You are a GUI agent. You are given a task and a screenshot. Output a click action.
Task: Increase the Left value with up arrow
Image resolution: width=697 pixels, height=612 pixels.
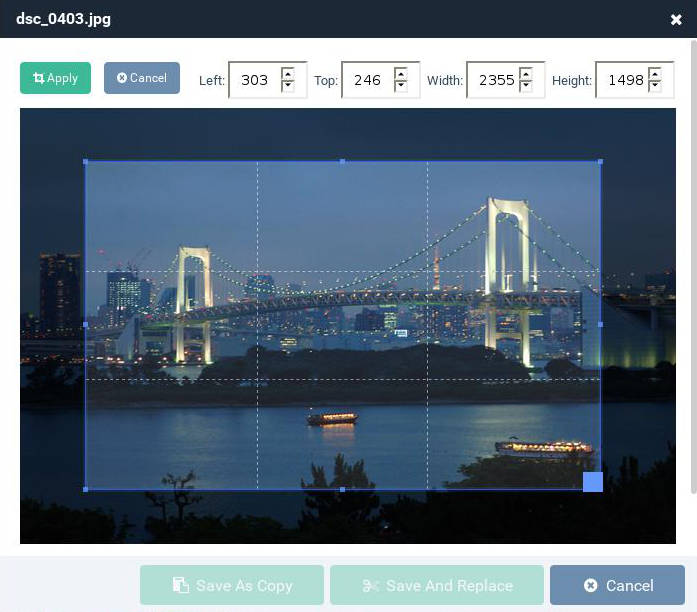coord(288,74)
